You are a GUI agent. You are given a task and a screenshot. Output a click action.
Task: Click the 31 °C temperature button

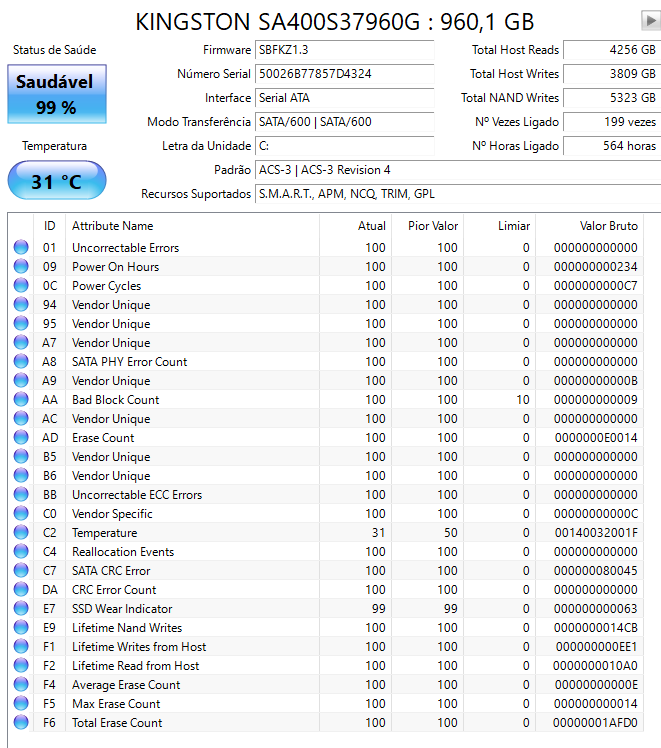click(x=57, y=180)
